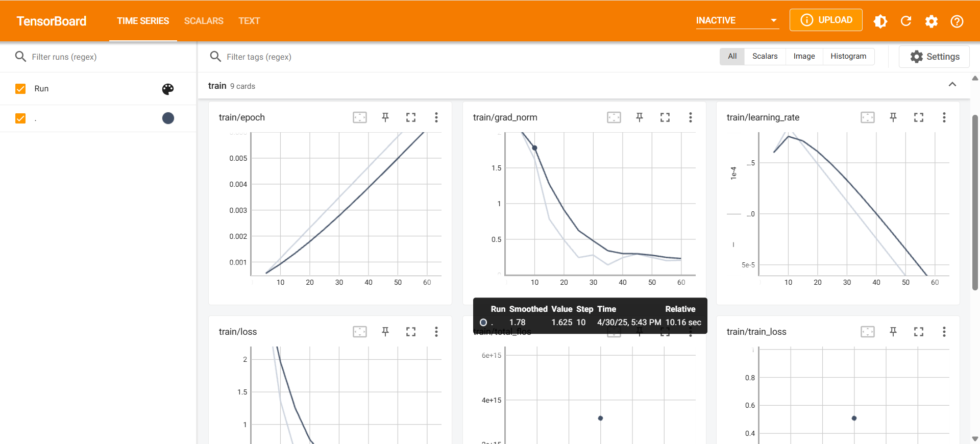Open TensorBoard settings gear in header
This screenshot has height=444, width=980.
932,21
